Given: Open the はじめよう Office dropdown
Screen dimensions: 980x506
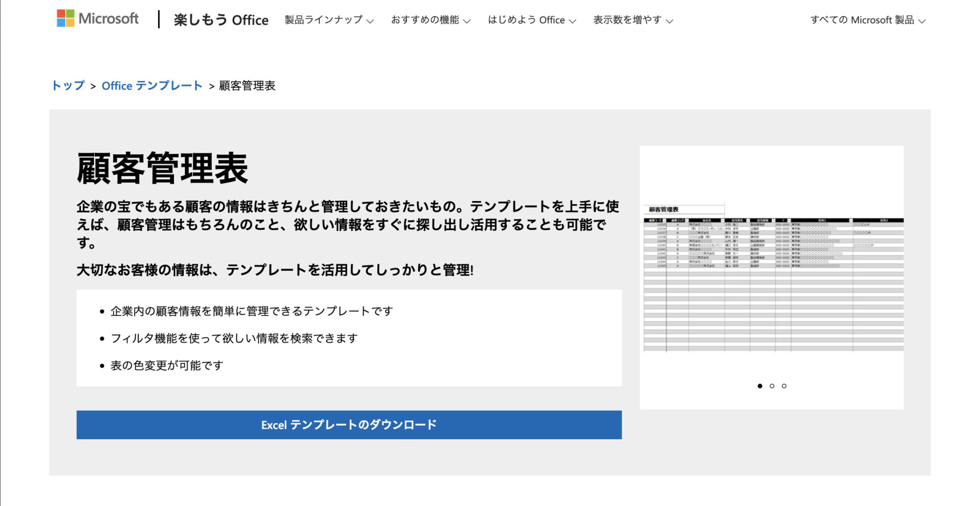Looking at the screenshot, I should click(x=531, y=20).
